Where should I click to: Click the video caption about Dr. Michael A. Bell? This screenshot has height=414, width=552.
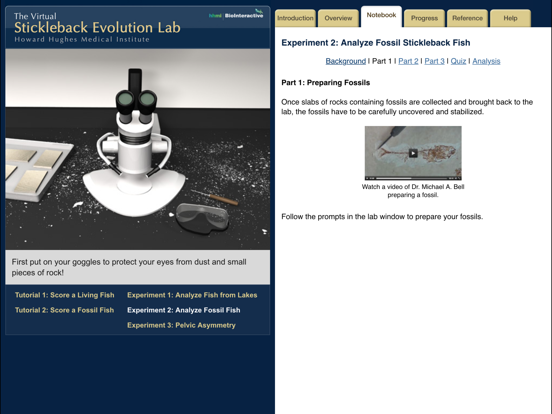413,191
